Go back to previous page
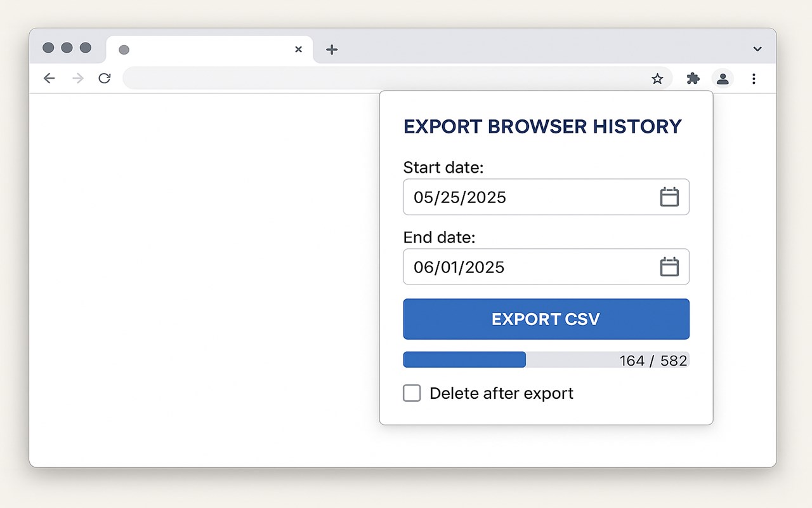This screenshot has height=508, width=812. 49,78
